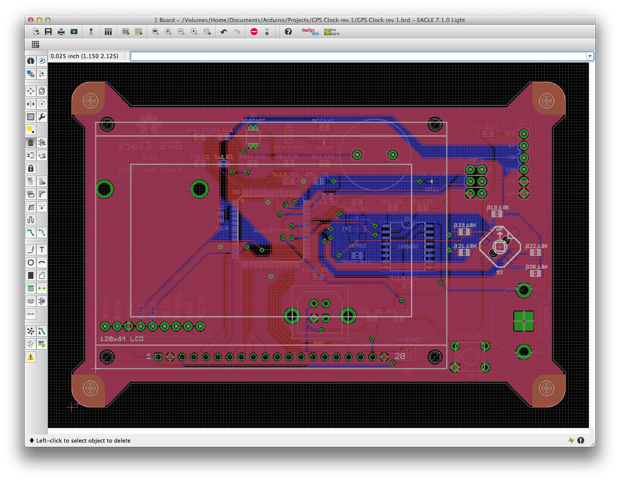Select the Copy tool

point(42,91)
